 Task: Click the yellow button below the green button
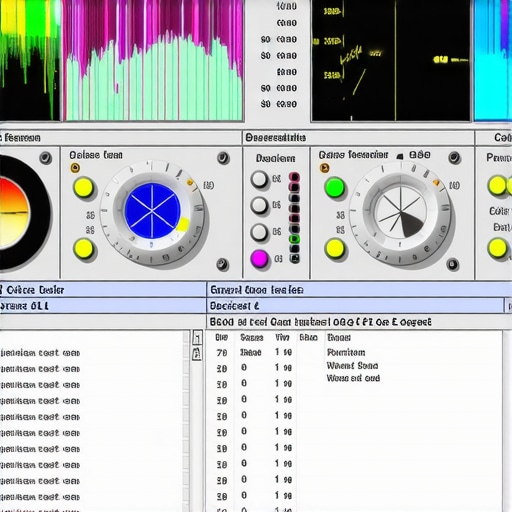(335, 249)
